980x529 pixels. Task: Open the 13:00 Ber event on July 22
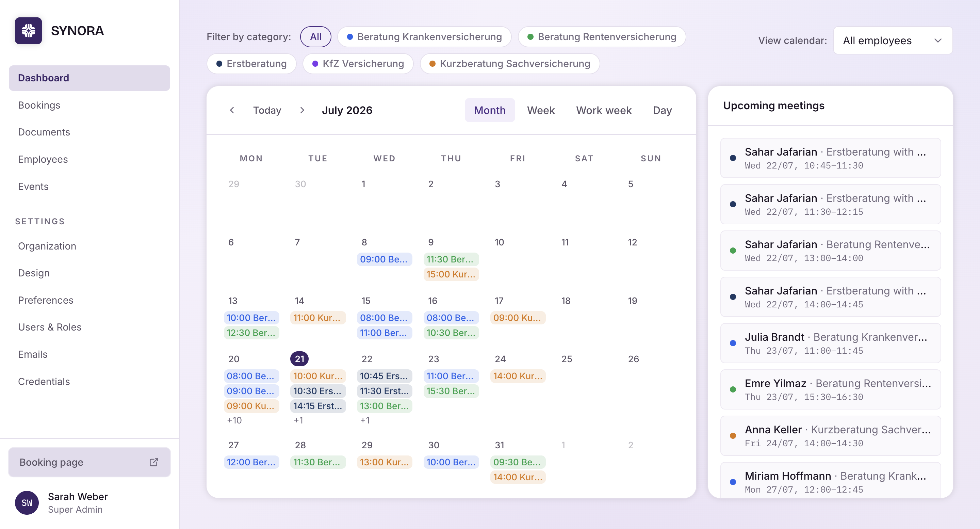[384, 406]
